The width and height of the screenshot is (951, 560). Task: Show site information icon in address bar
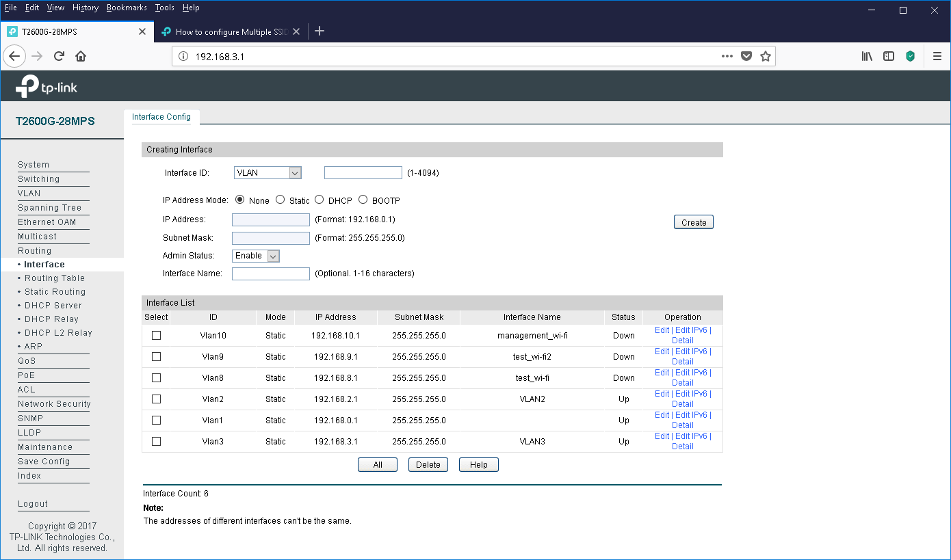coord(183,57)
